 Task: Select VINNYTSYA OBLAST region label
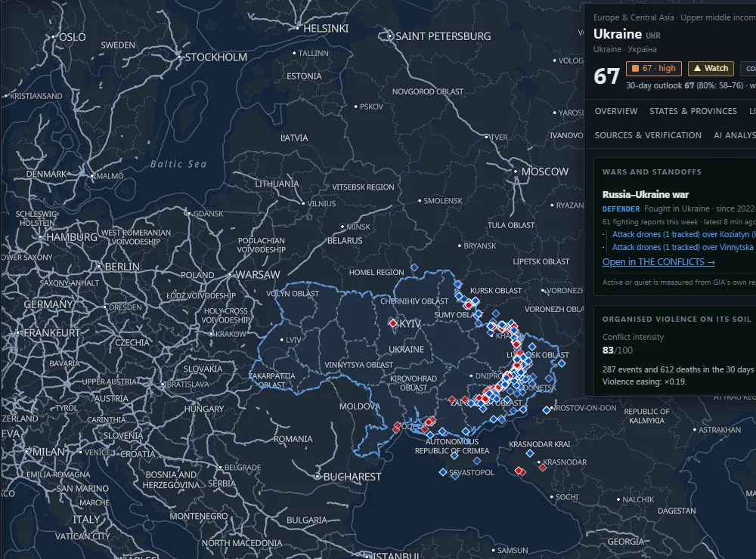click(358, 365)
